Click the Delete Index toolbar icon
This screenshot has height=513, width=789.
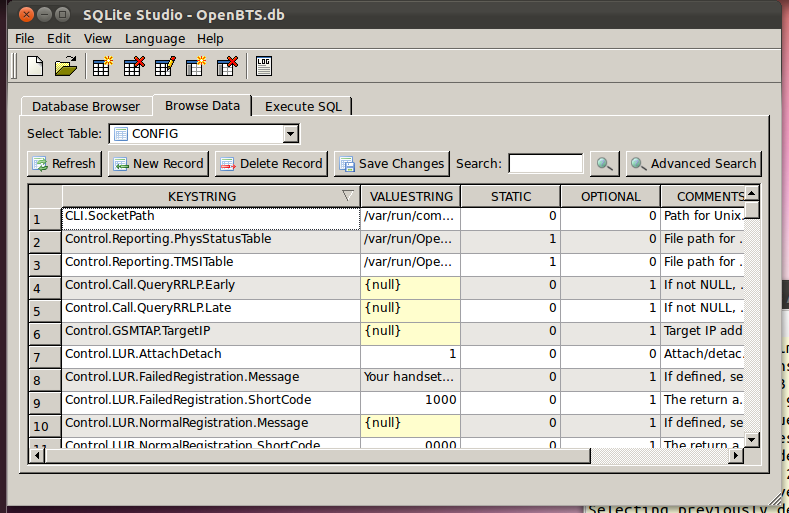coord(228,67)
